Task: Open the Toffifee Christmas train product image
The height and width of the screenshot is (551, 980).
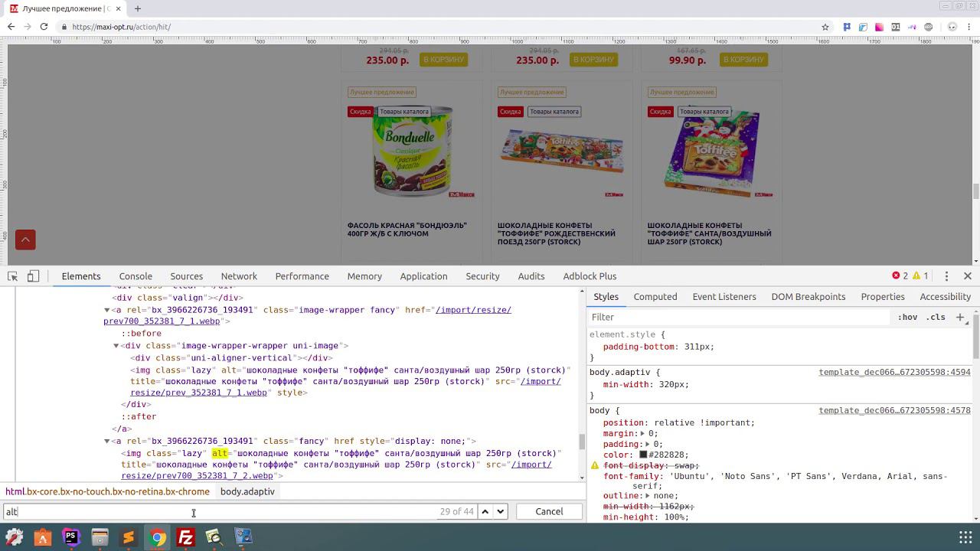Action: pyautogui.click(x=562, y=152)
